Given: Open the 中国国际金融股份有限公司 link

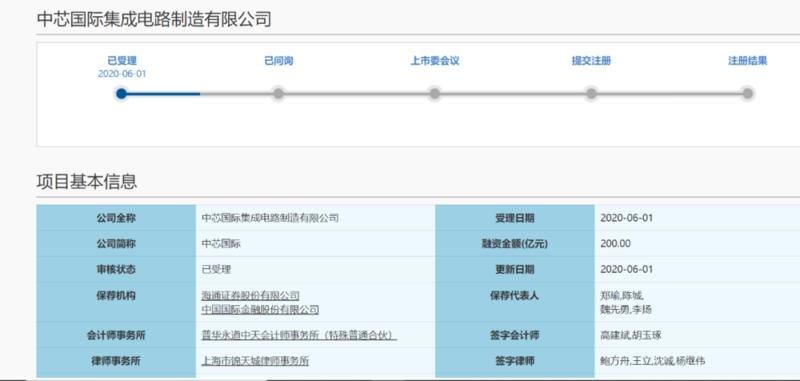Looking at the screenshot, I should pyautogui.click(x=260, y=310).
